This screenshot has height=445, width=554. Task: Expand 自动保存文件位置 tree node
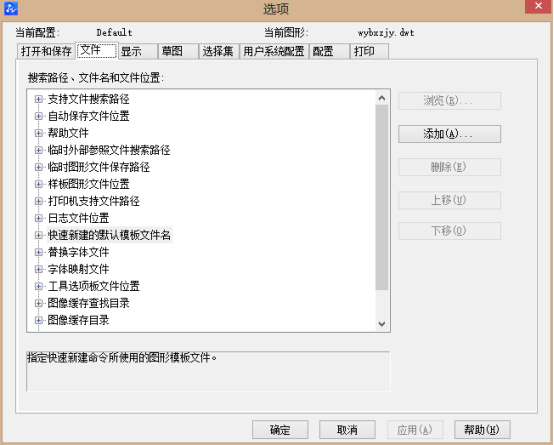point(39,116)
